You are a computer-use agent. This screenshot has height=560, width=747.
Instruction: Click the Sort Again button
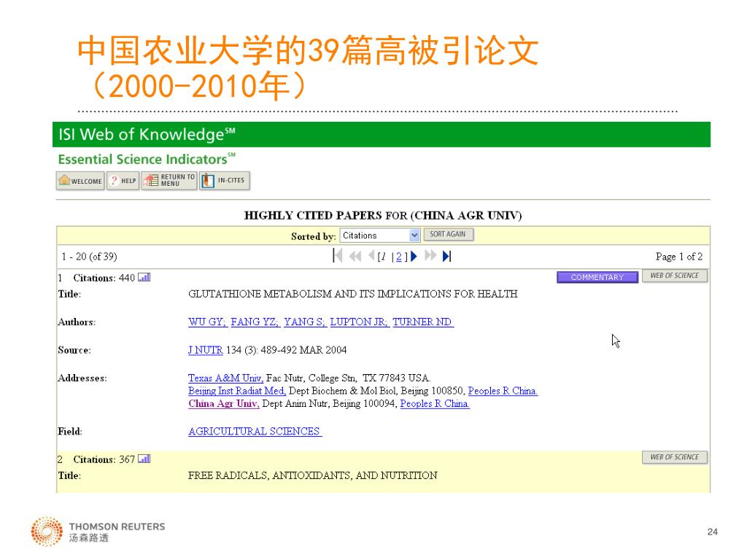[448, 234]
